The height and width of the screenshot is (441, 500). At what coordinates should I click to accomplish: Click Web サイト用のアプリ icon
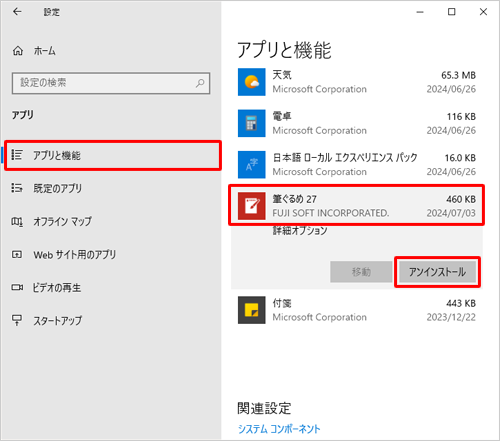(x=17, y=255)
